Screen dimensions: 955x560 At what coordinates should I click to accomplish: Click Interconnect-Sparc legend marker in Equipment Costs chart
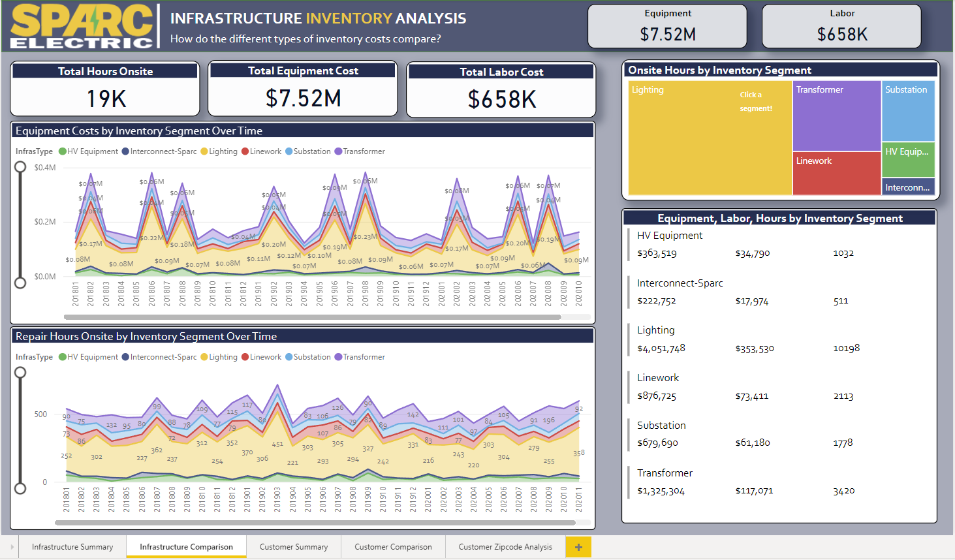125,151
